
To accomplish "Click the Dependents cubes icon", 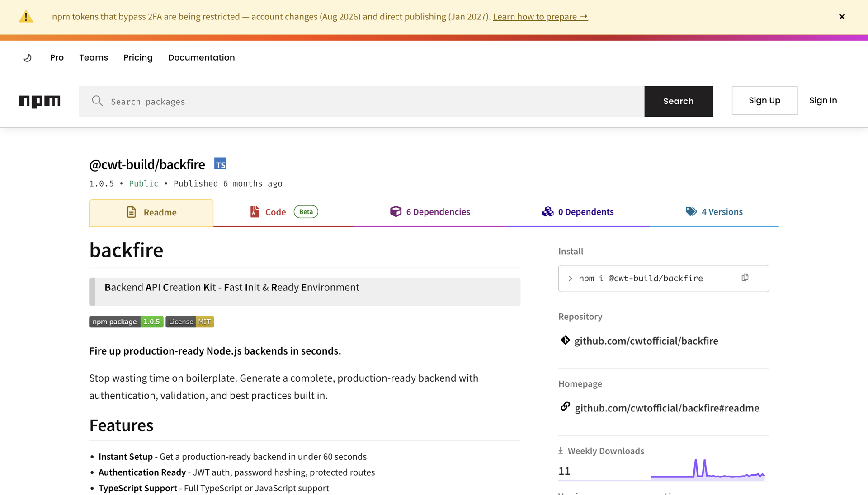I will [547, 212].
